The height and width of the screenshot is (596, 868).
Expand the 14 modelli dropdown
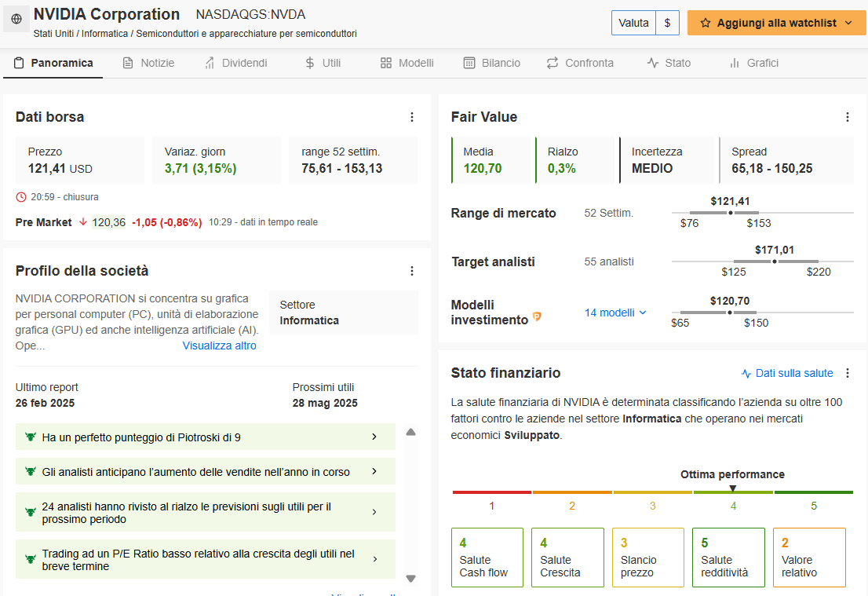click(x=615, y=313)
